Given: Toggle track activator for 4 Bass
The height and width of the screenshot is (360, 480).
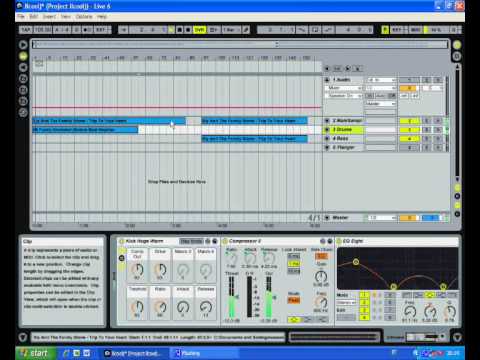Looking at the screenshot, I should point(409,139).
